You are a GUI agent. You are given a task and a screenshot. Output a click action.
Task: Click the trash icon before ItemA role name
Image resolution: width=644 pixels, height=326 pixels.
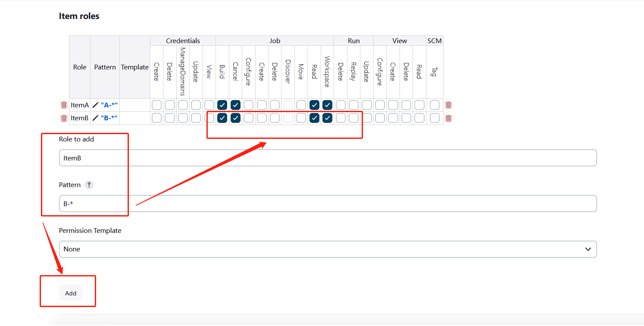coord(64,105)
